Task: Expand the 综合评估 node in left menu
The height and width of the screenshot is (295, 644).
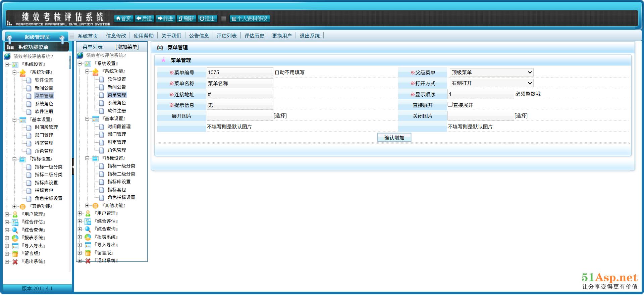Action: [x=7, y=222]
